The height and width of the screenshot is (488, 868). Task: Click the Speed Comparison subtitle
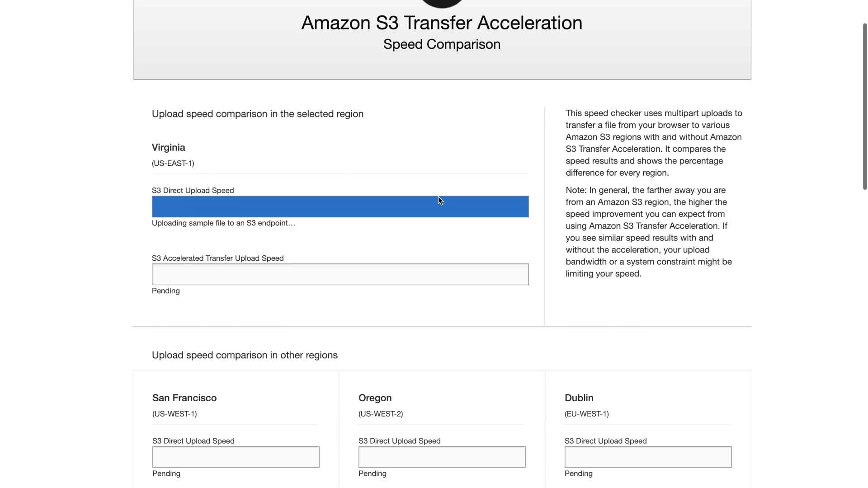pyautogui.click(x=442, y=44)
